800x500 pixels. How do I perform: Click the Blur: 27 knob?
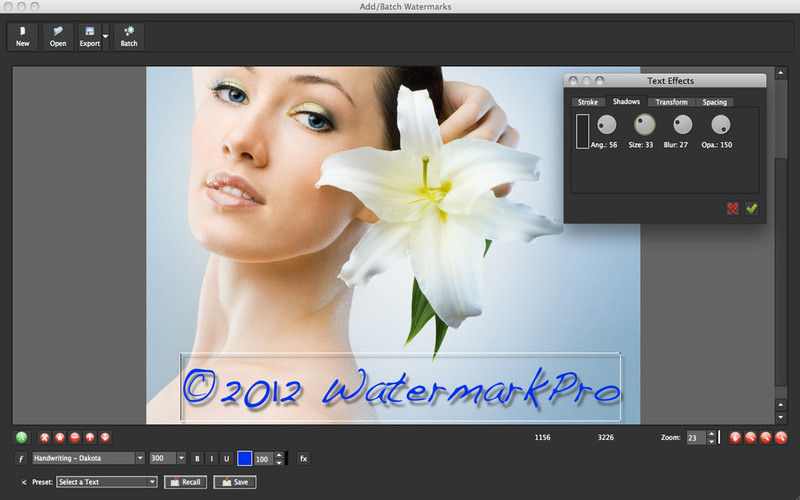pyautogui.click(x=683, y=124)
